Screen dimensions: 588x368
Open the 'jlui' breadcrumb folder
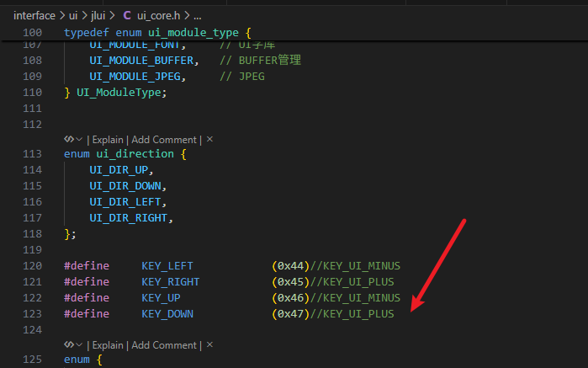[98, 15]
